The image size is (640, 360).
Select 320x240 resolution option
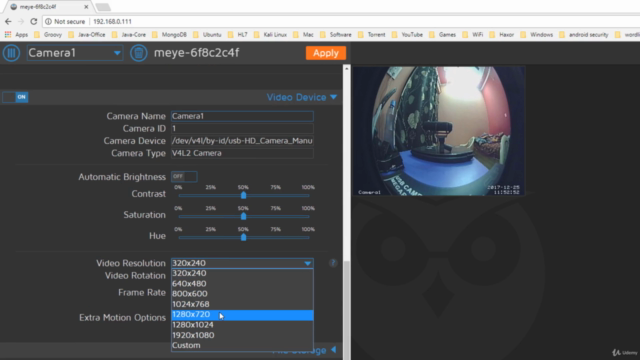(242, 273)
